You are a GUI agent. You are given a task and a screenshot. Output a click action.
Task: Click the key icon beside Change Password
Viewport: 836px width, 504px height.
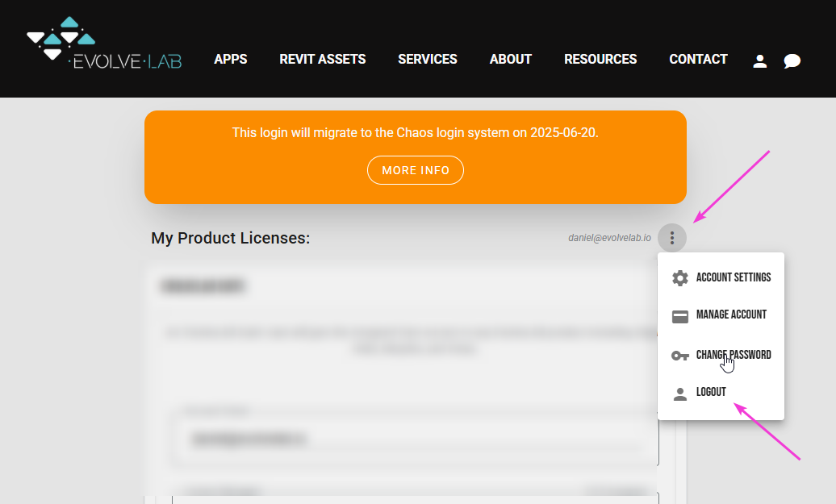point(679,356)
